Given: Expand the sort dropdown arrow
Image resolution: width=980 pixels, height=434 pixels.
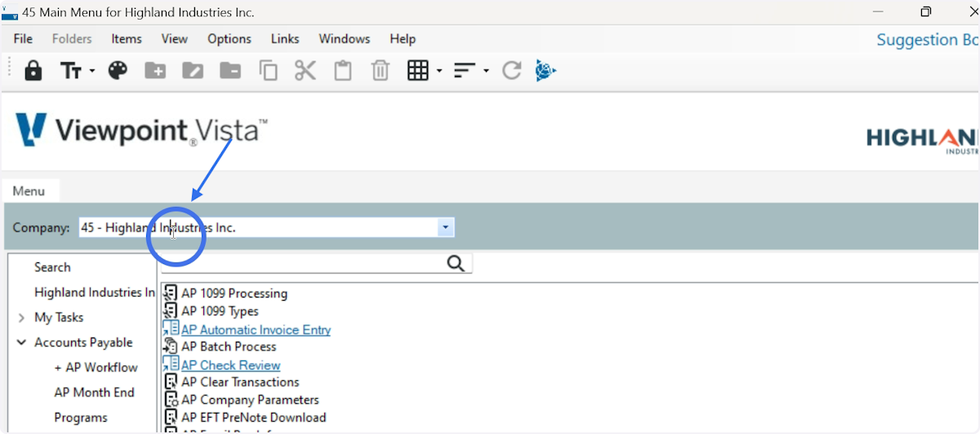Looking at the screenshot, I should [x=486, y=71].
